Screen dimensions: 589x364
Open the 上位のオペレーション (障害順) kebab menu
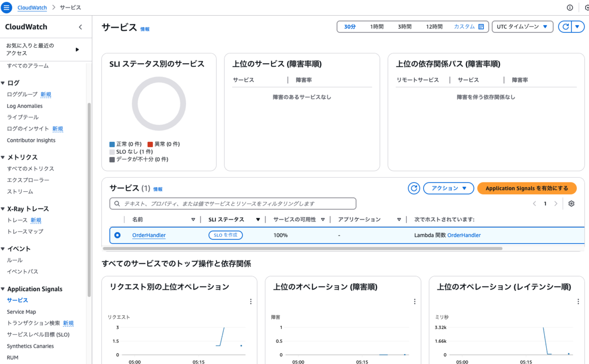415,301
